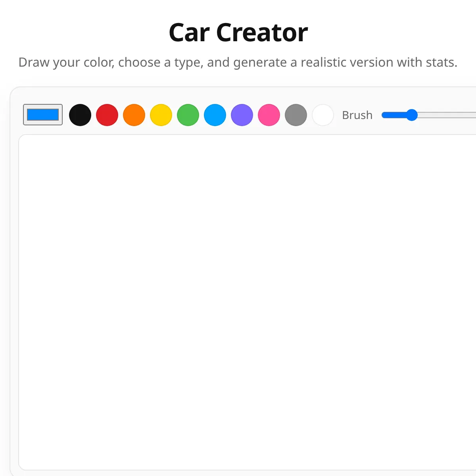The width and height of the screenshot is (476, 476).
Task: Select the white color swatch
Action: (x=323, y=115)
